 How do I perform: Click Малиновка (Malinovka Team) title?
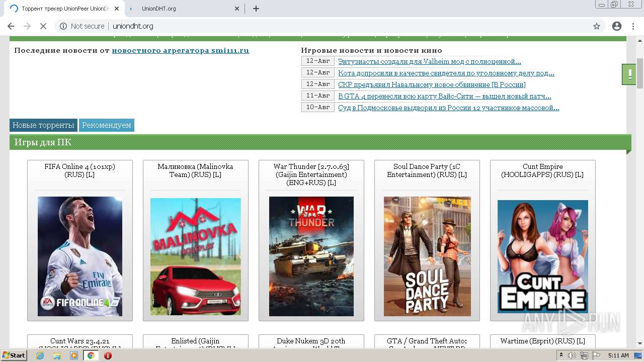tap(195, 170)
